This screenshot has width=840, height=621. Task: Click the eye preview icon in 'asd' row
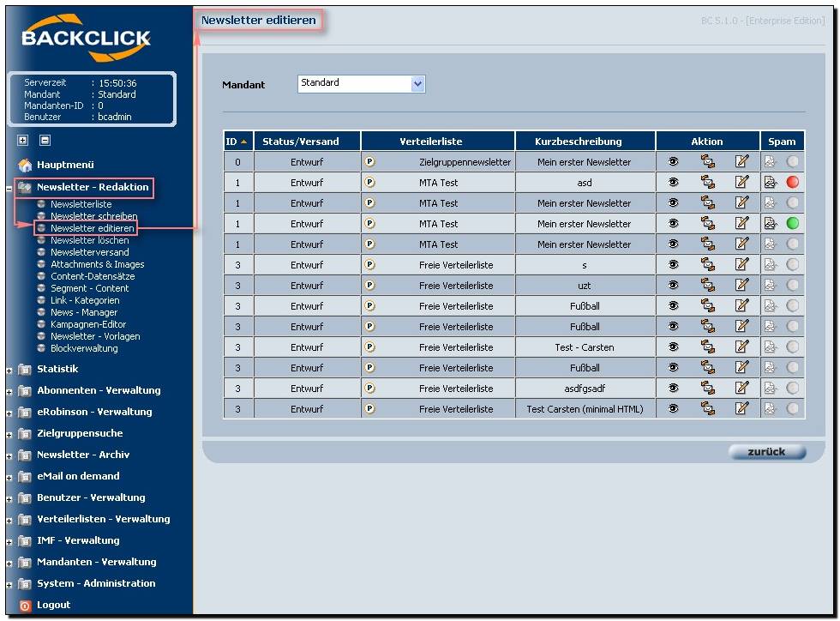click(674, 183)
